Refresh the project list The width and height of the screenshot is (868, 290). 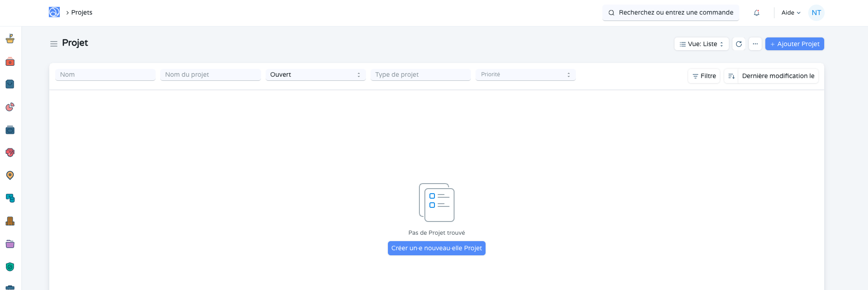(739, 44)
